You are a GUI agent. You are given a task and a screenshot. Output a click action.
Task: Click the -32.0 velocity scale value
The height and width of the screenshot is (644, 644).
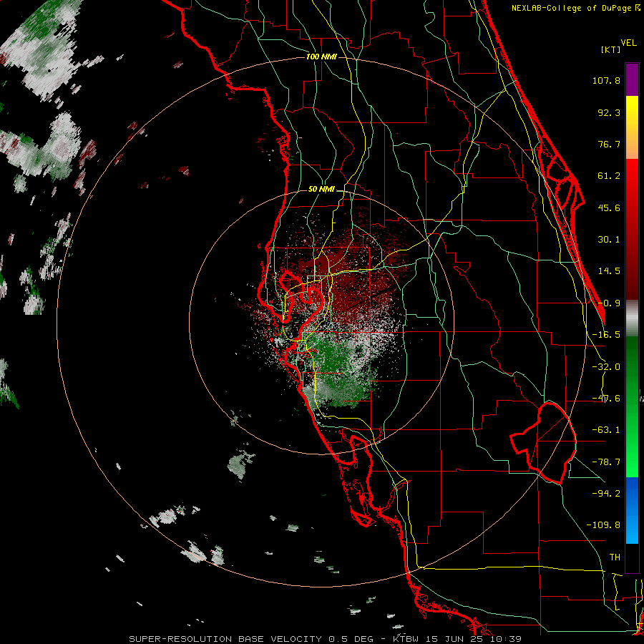point(606,367)
